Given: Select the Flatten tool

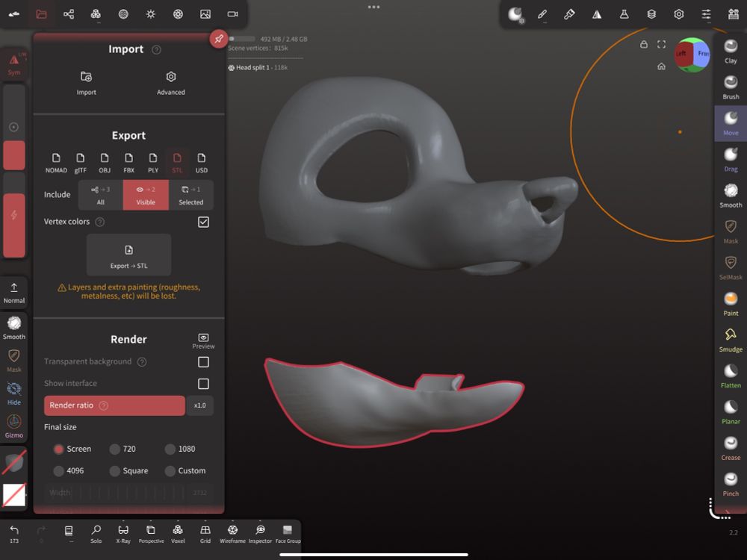Looking at the screenshot, I should pyautogui.click(x=731, y=376).
